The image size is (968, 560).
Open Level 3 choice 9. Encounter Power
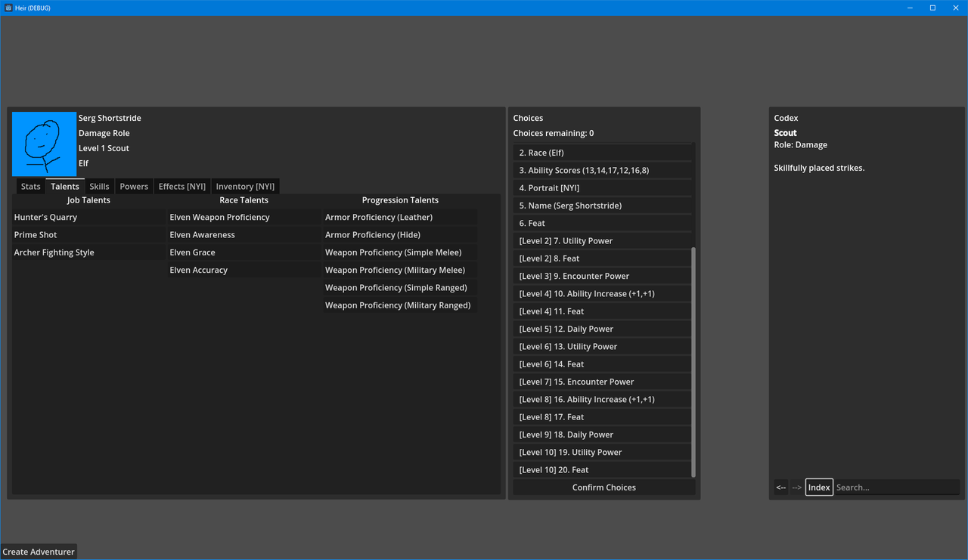(602, 276)
